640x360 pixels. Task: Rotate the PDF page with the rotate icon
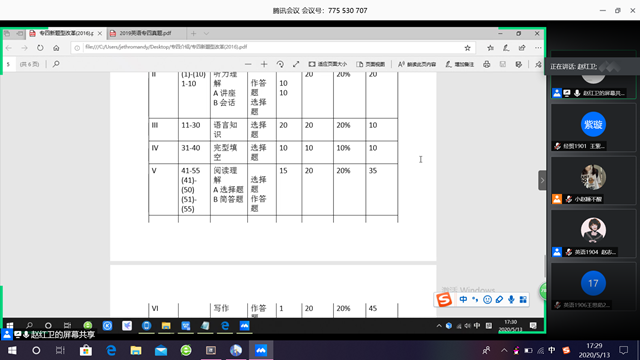click(280, 64)
